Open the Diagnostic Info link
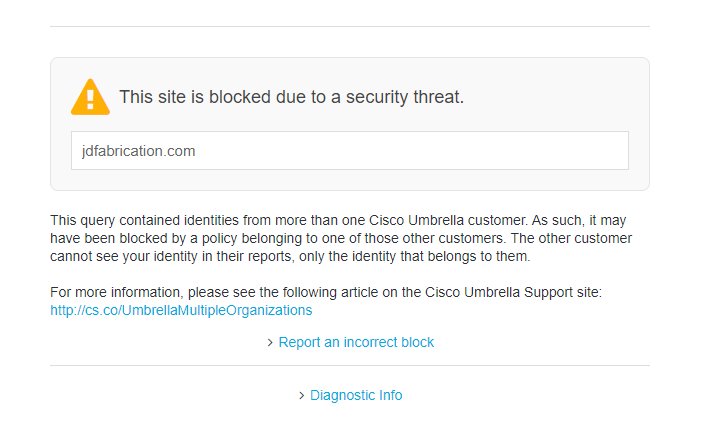This screenshot has height=446, width=708. (x=356, y=395)
